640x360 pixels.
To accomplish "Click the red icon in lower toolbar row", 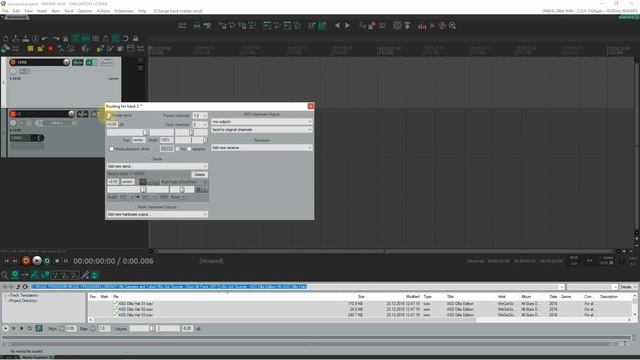I will click(x=50, y=49).
